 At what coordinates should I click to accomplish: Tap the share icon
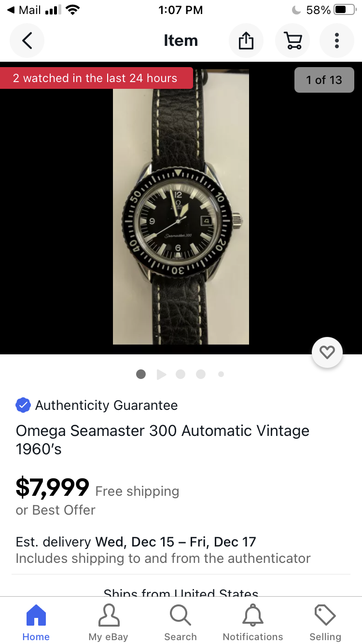point(246,41)
